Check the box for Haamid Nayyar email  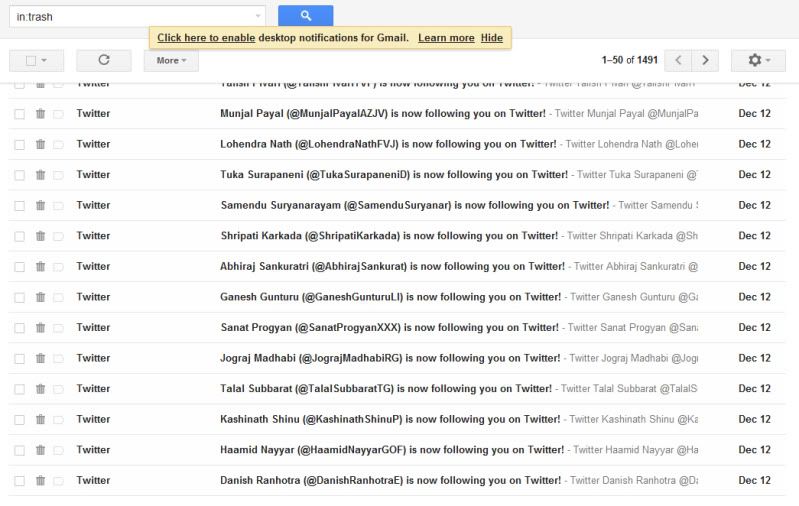[x=20, y=450]
